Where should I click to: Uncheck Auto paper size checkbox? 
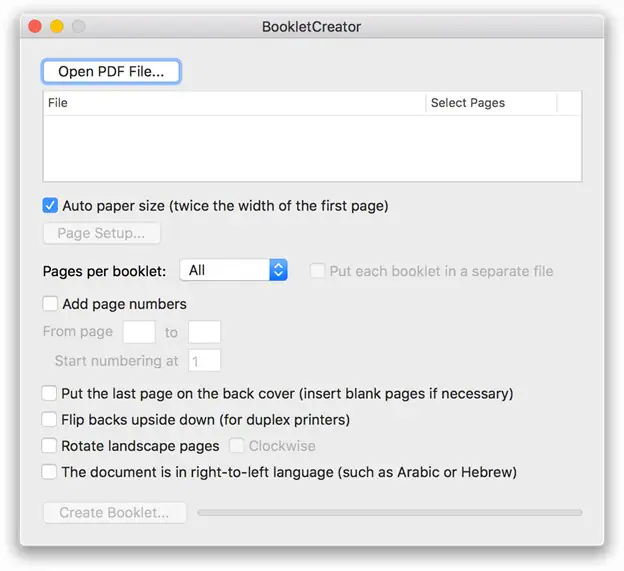click(50, 206)
